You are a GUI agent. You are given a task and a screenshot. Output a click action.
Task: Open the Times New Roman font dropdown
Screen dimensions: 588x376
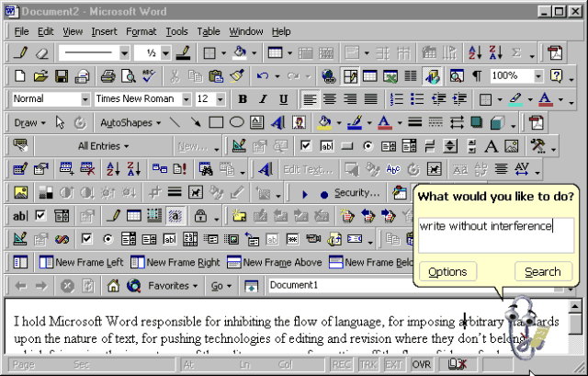pos(186,99)
